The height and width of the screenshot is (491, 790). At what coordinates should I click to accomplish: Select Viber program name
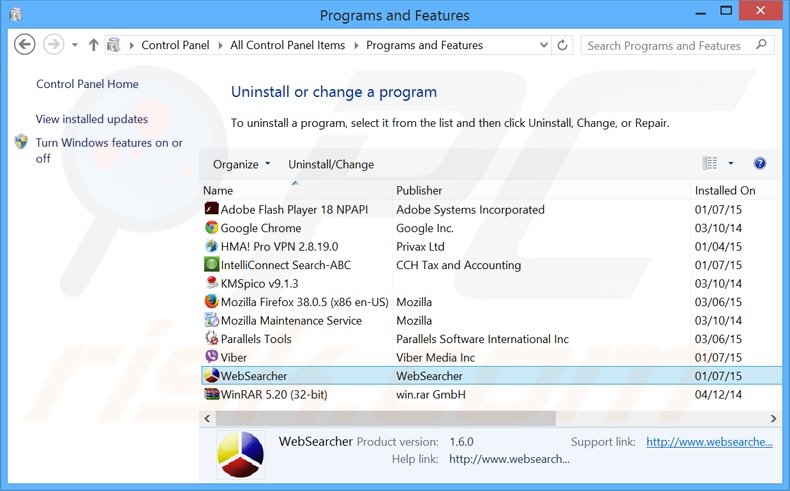tap(234, 358)
